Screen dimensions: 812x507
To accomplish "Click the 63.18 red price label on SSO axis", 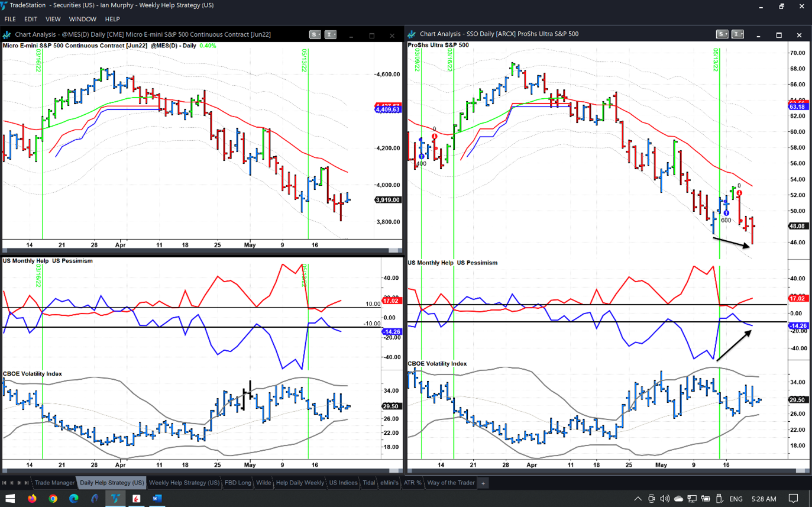I will click(x=797, y=106).
